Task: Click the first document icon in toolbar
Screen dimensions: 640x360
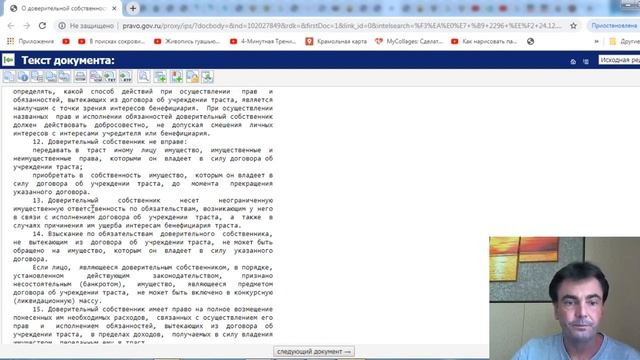Action: pos(9,76)
